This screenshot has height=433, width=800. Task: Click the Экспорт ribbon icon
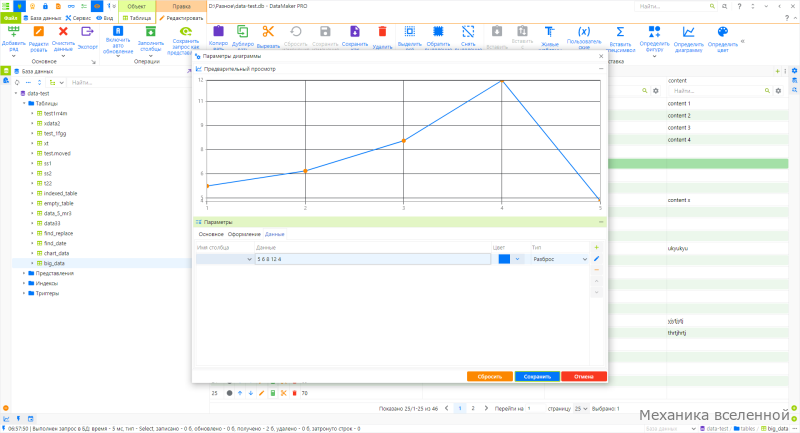87,32
